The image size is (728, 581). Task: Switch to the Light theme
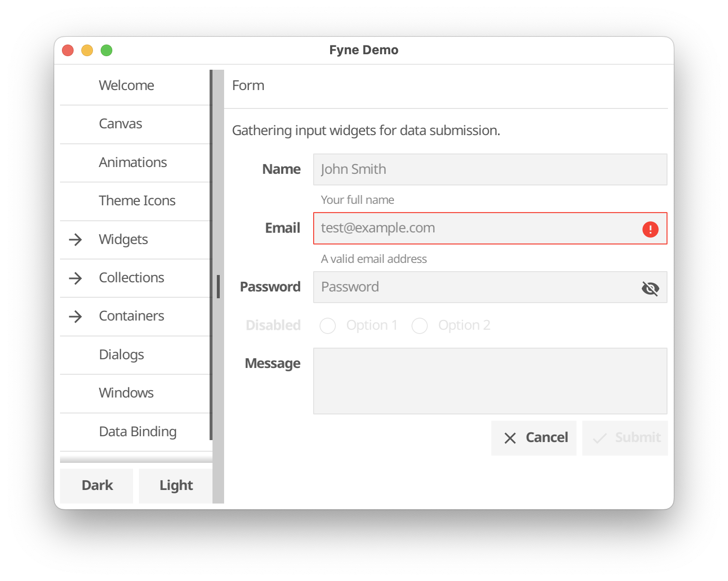[x=176, y=486]
